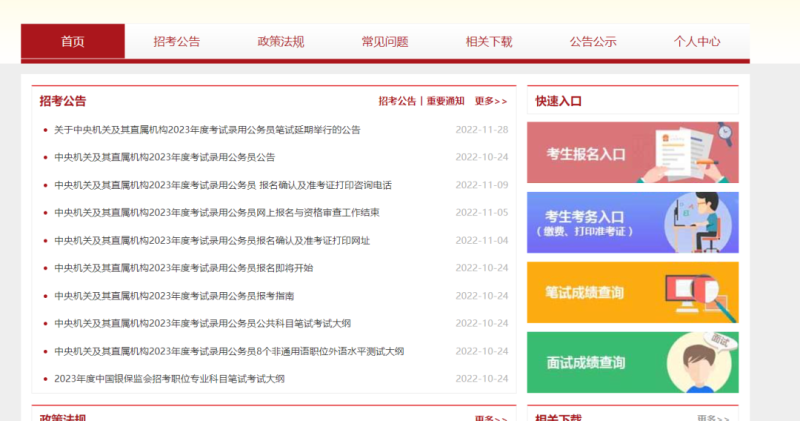The height and width of the screenshot is (421, 800).
Task: Open the 政策法规 navigation menu item
Action: click(281, 42)
